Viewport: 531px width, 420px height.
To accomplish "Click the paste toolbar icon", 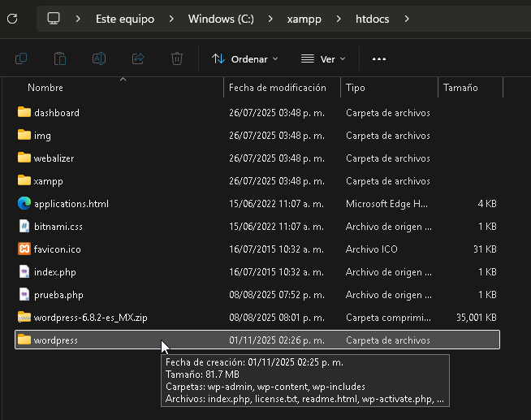I will [x=60, y=59].
